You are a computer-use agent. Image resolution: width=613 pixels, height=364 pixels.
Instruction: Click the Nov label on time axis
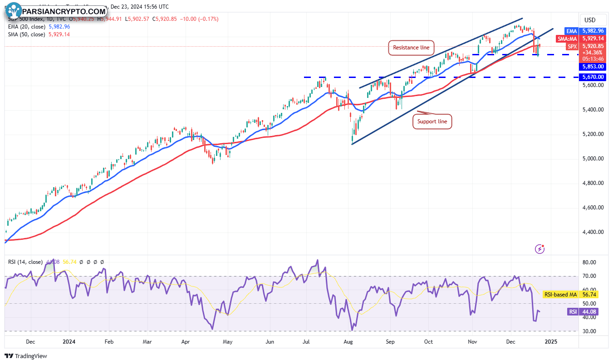click(473, 342)
